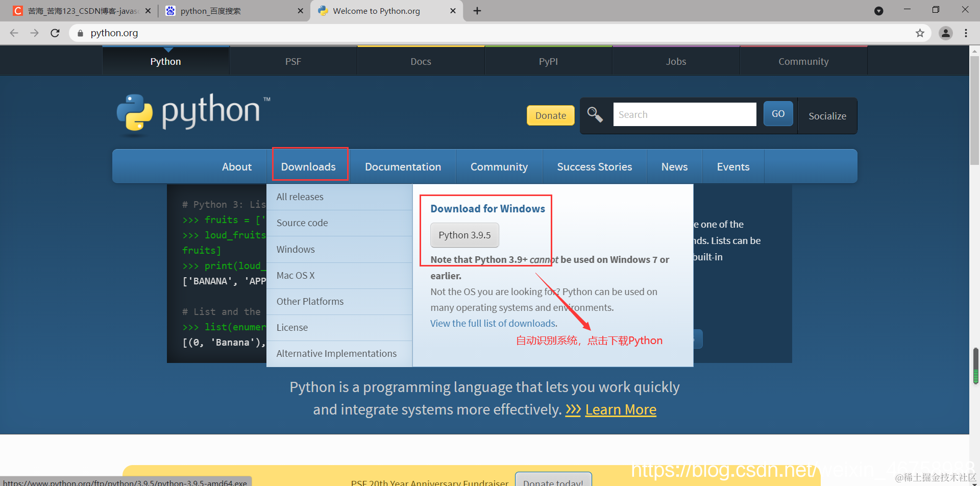Open the Docs top navigation link

click(421, 61)
